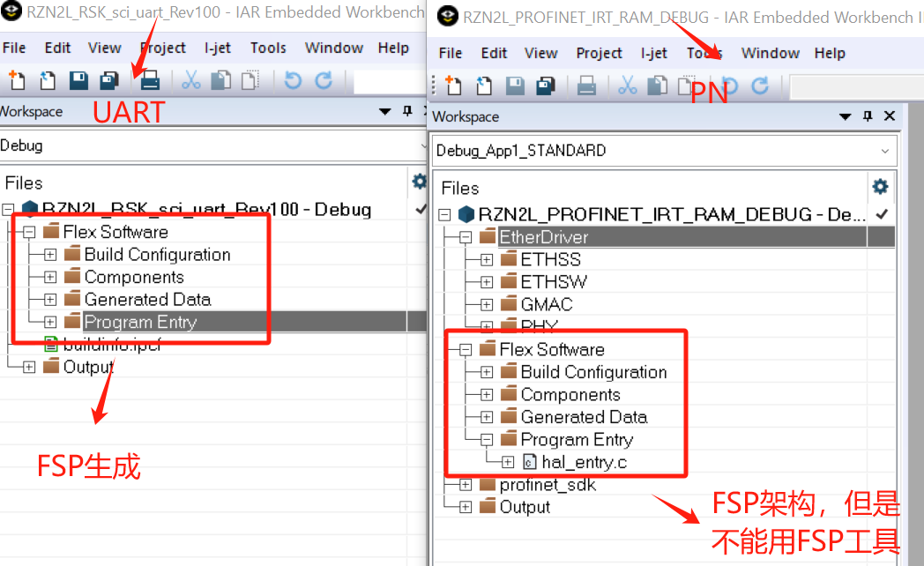
Task: Select RZN2L_PROFINET_IRT_RAM_DEBUG project root
Action: point(672,214)
